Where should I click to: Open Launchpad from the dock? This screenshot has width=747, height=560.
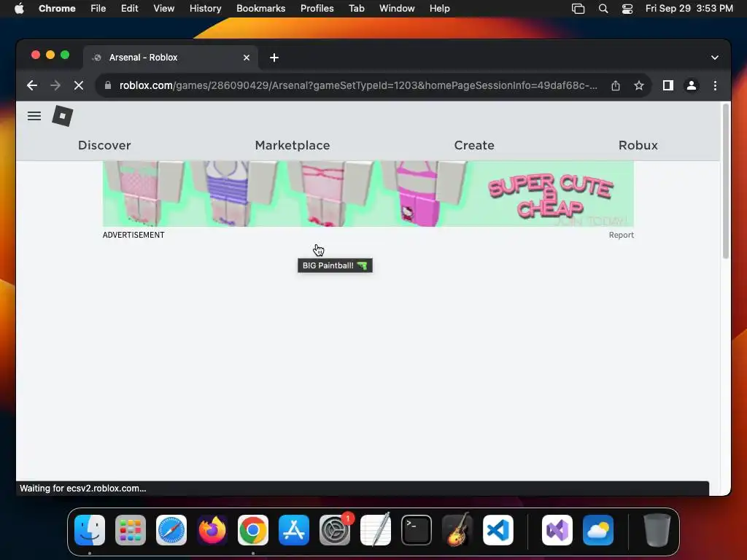131,530
